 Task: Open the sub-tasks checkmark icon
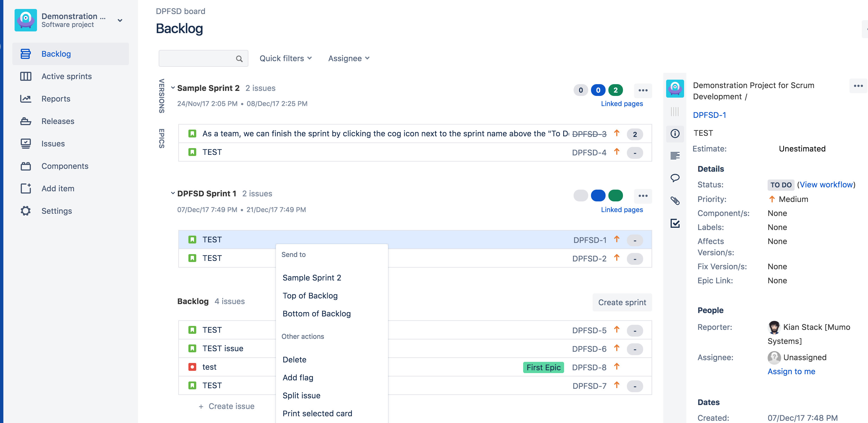(x=675, y=223)
